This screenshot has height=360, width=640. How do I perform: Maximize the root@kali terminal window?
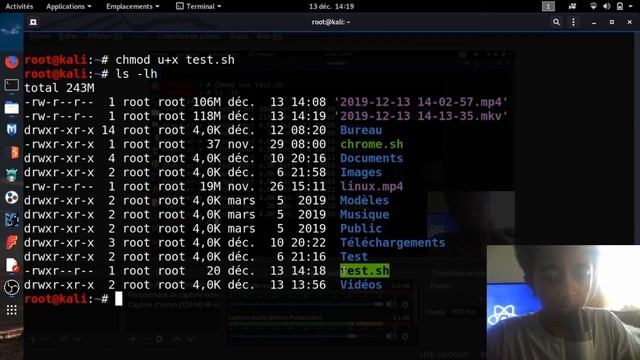611,22
